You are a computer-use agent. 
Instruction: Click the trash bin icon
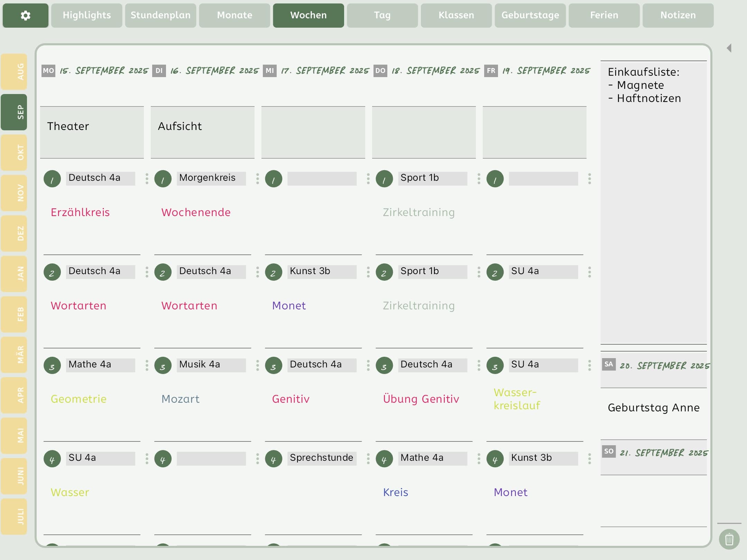[x=729, y=539]
